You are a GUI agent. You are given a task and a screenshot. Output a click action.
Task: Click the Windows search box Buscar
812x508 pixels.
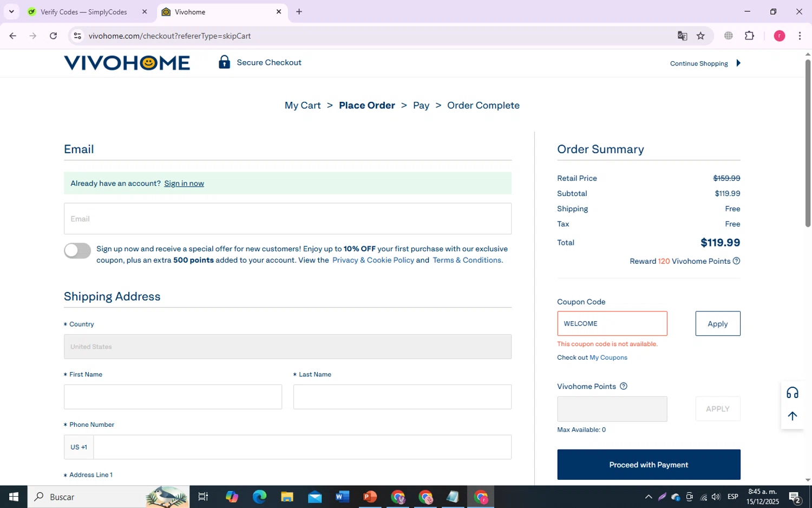tap(108, 497)
